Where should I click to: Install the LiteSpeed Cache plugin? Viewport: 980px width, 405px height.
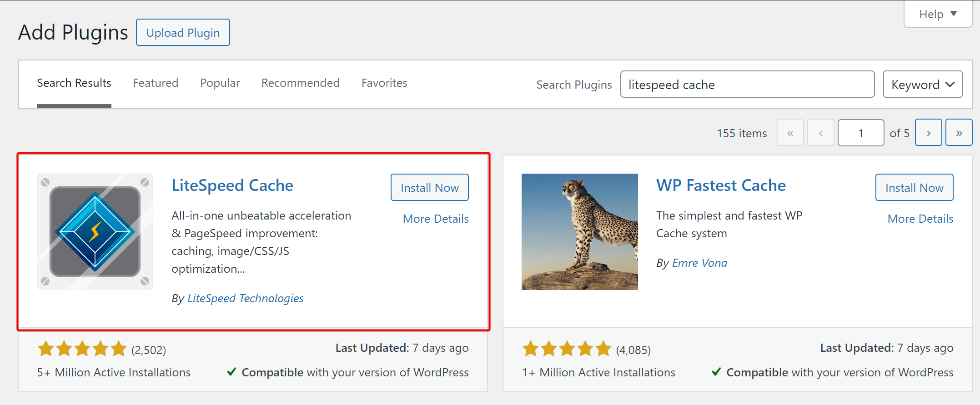pyautogui.click(x=429, y=188)
